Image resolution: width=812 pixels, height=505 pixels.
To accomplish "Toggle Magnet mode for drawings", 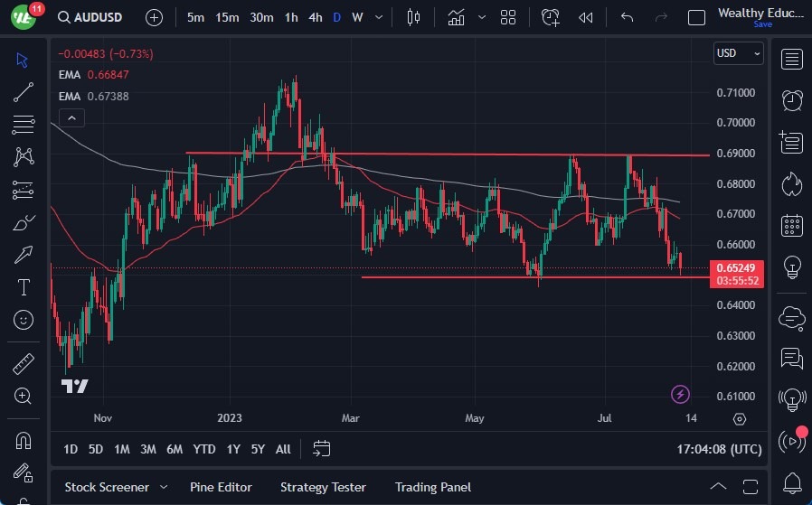I will 24,440.
